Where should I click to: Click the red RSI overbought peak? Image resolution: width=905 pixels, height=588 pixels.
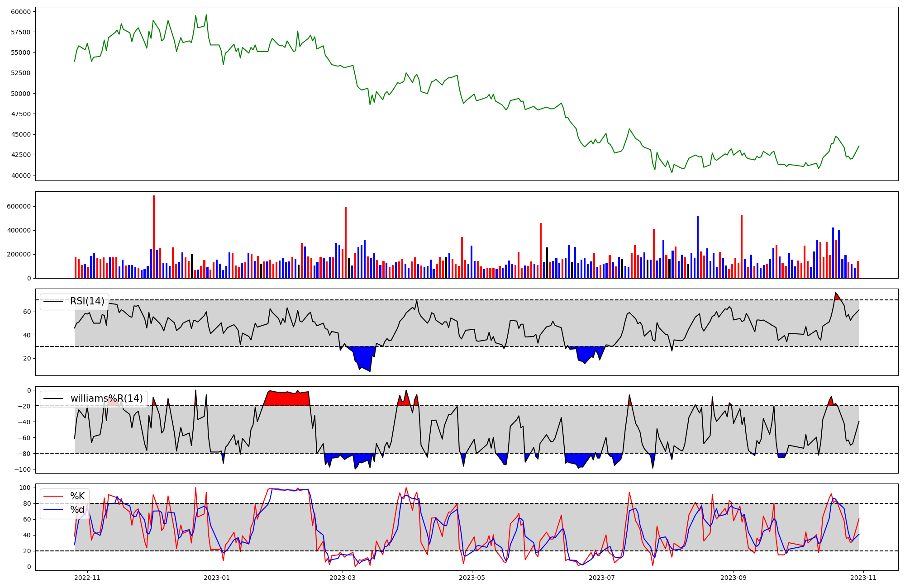point(837,297)
